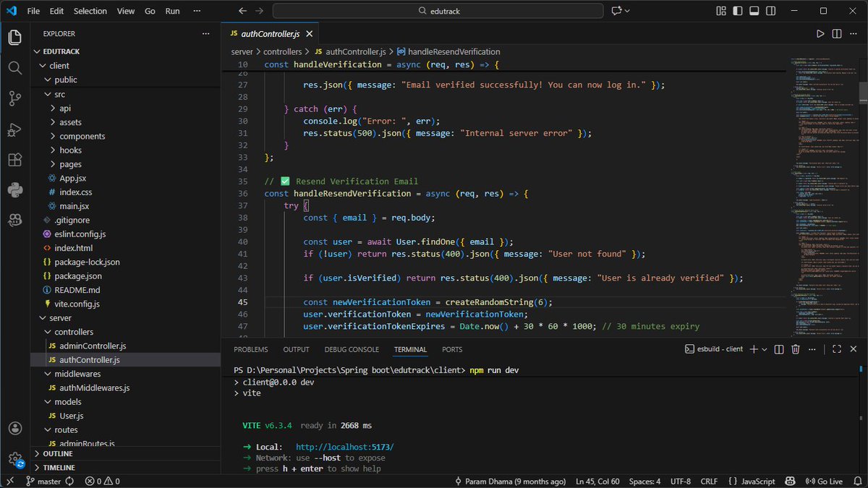Maximize the terminal panel size
This screenshot has width=868, height=488.
point(837,349)
